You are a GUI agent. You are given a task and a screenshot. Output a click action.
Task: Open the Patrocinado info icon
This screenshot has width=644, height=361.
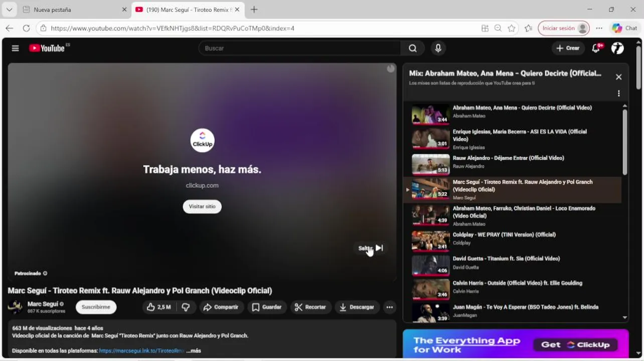coord(45,273)
